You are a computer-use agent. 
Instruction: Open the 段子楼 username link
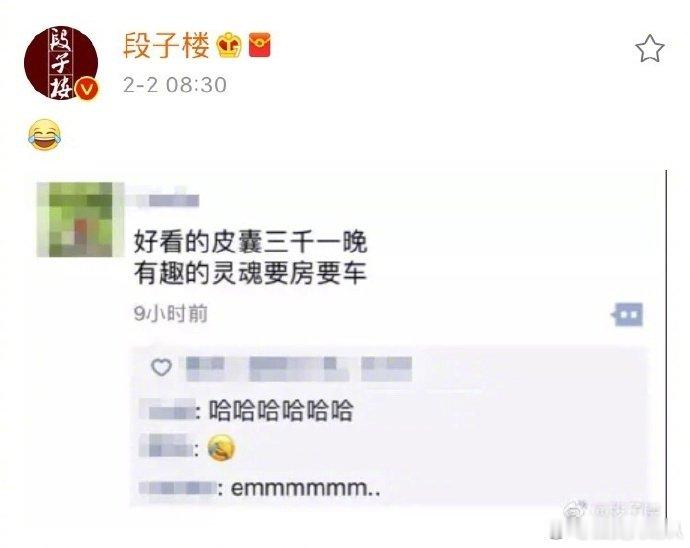tap(166, 46)
